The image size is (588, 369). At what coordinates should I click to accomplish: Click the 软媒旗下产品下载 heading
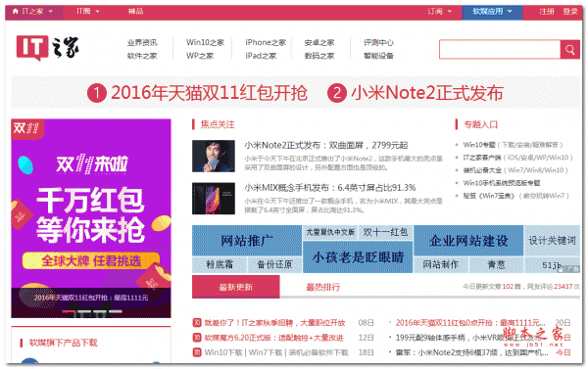pyautogui.click(x=63, y=343)
